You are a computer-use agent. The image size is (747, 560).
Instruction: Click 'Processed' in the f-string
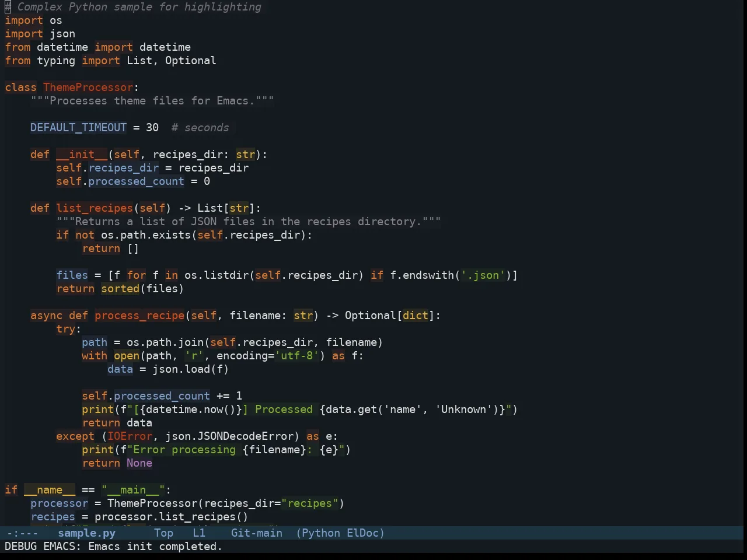[284, 409]
